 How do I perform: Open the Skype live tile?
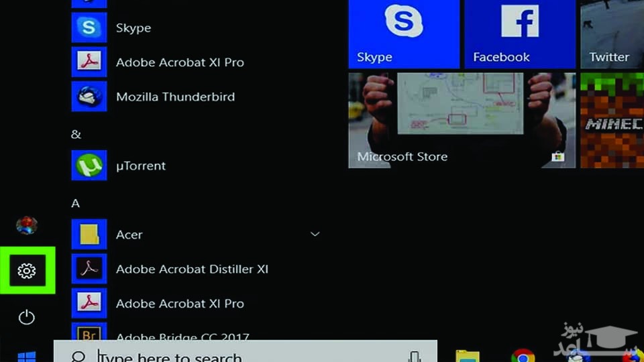404,34
